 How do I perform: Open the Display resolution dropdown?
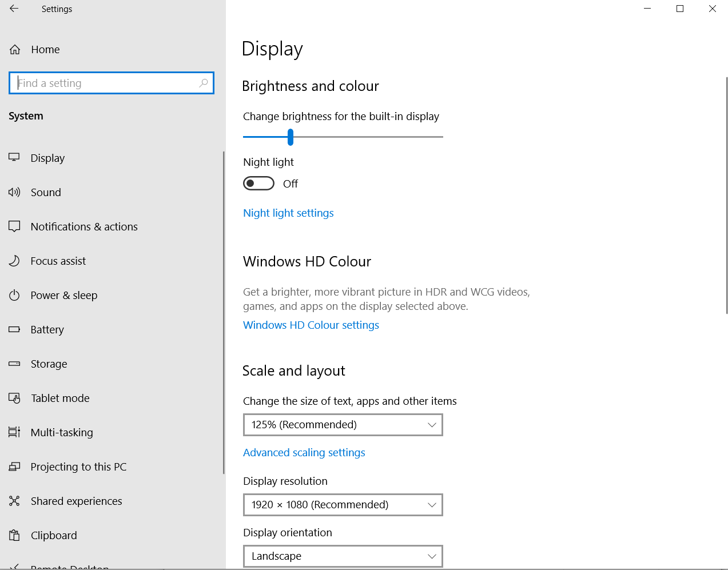[x=343, y=505]
